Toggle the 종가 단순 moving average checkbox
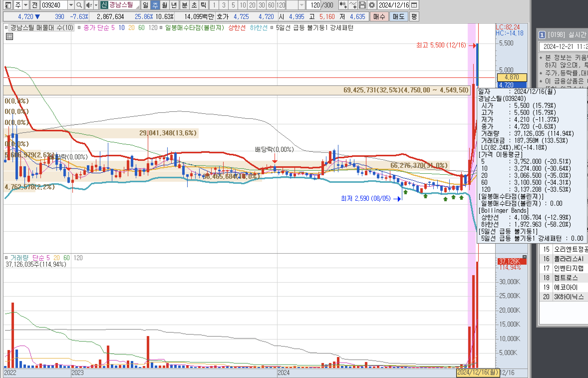Viewport: 588px width, 378px height. (79, 28)
